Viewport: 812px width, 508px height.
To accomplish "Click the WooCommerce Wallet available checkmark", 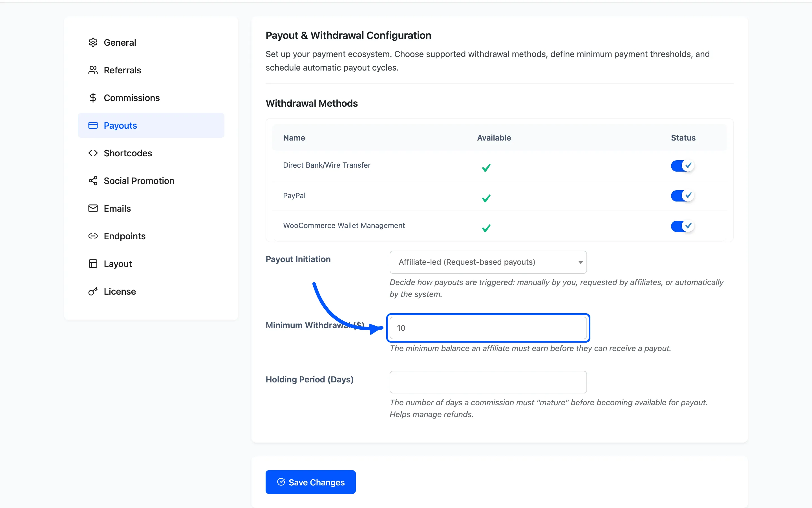I will point(486,228).
